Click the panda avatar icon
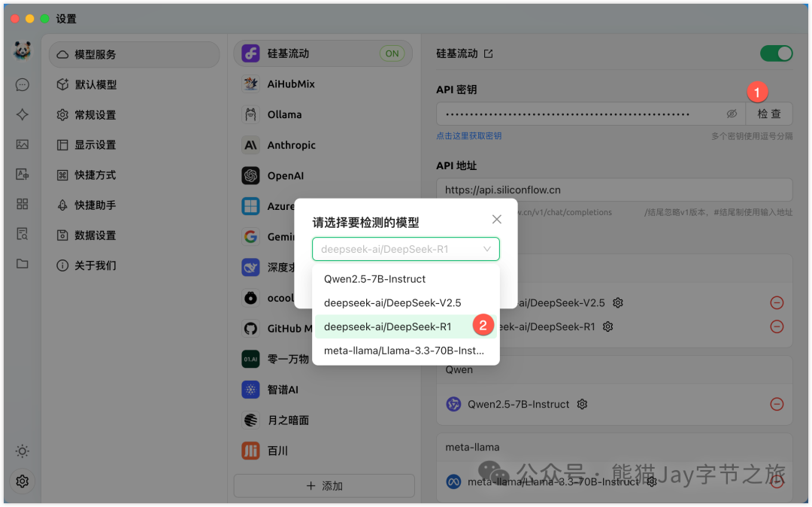This screenshot has height=507, width=812. pyautogui.click(x=23, y=50)
